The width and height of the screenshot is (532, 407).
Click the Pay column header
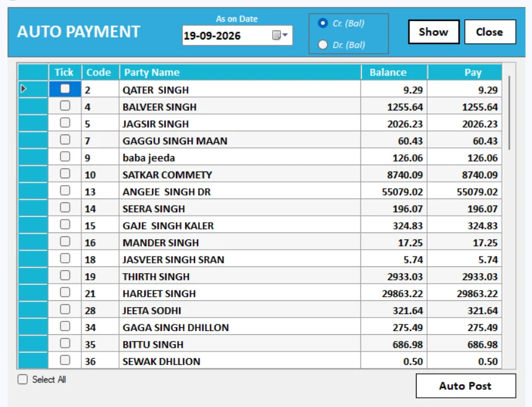(x=465, y=72)
